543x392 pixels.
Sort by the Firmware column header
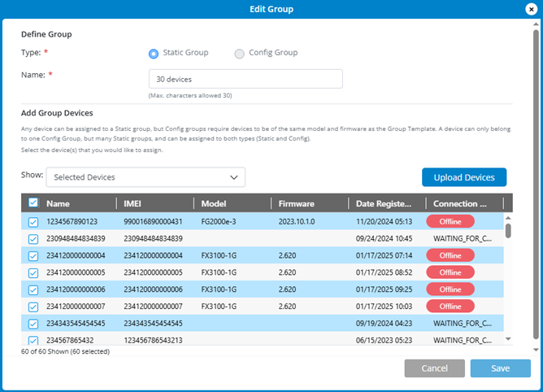coord(296,203)
